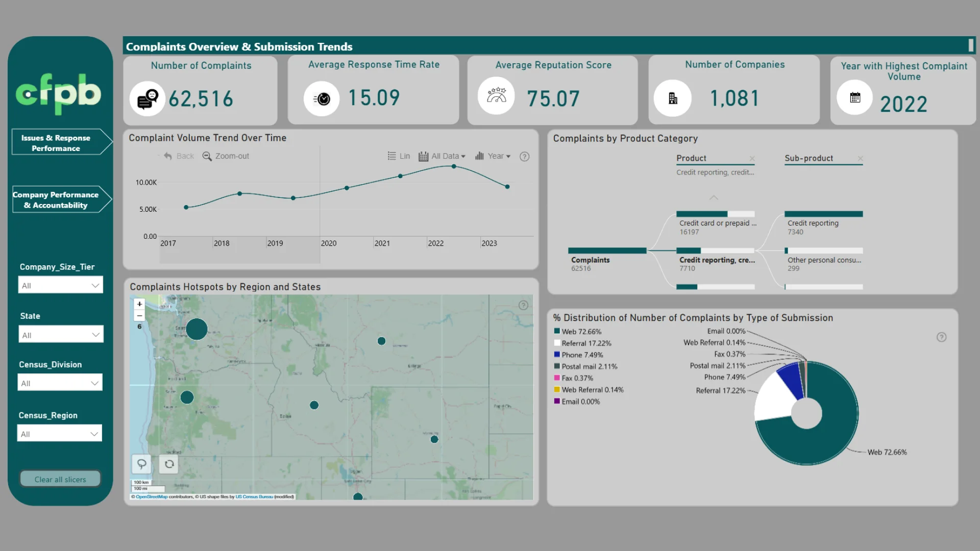The width and height of the screenshot is (980, 551).
Task: Open the Census_Region dropdown
Action: [x=60, y=434]
